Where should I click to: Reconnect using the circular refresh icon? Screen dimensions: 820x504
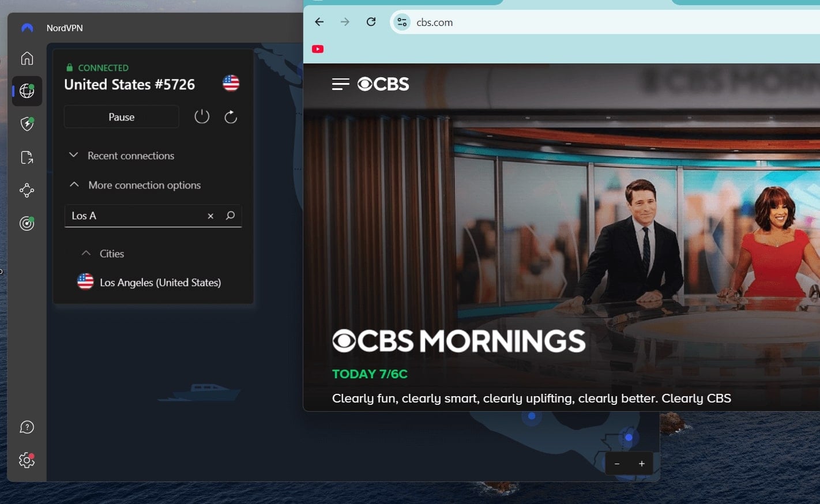click(x=231, y=116)
